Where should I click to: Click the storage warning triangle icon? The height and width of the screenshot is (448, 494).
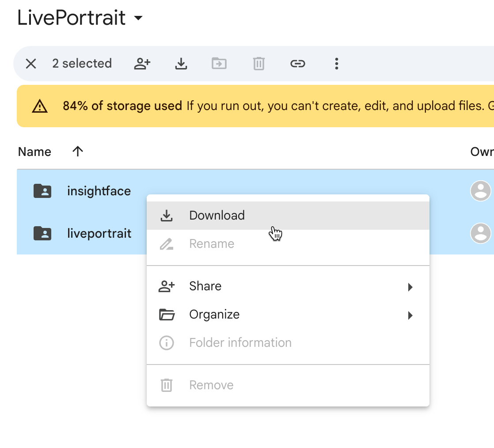(40, 106)
